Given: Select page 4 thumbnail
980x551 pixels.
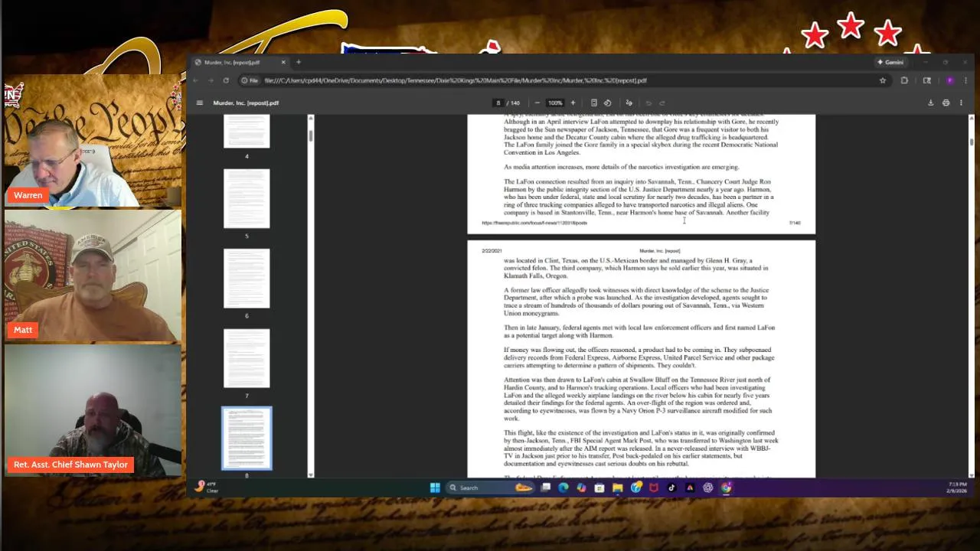Looking at the screenshot, I should coord(247,131).
